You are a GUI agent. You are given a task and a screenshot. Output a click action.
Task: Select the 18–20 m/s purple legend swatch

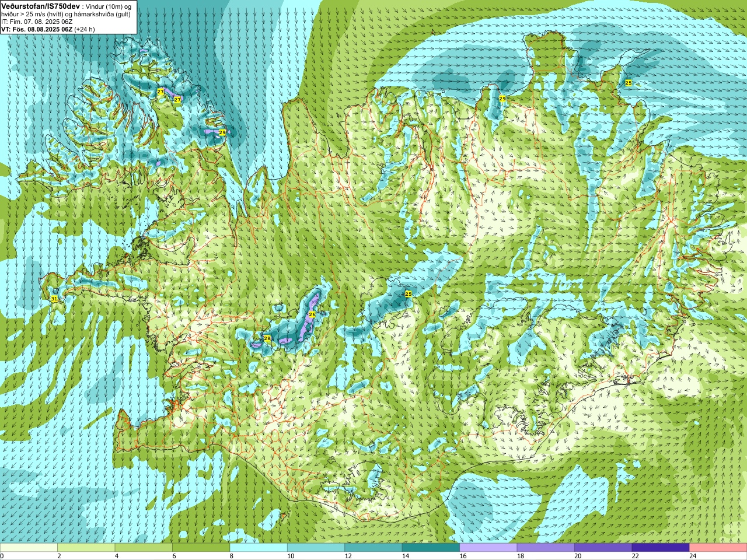546,548
